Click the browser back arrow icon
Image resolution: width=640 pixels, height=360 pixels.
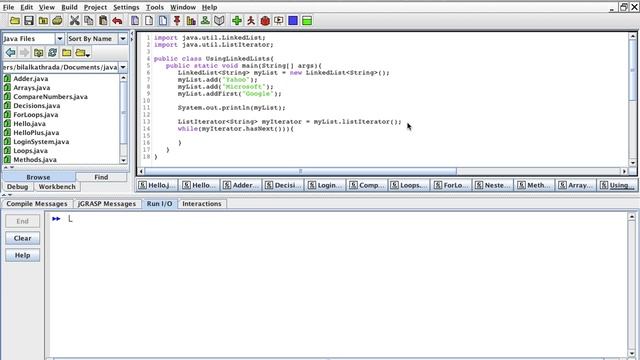pos(10,53)
